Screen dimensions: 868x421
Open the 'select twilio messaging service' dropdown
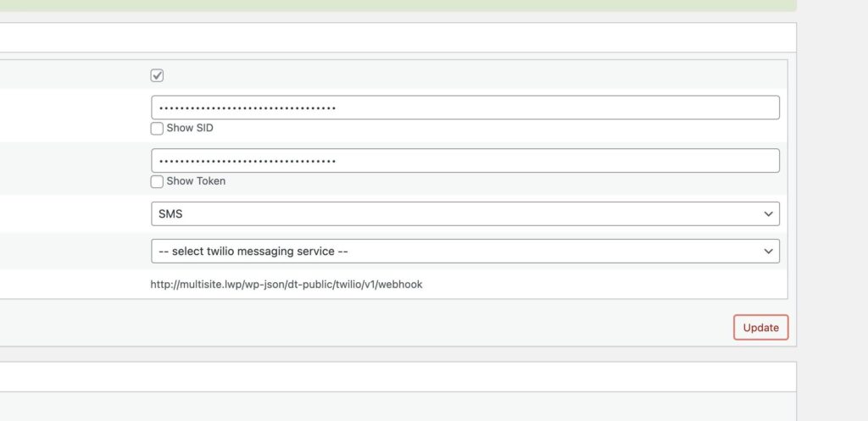point(465,252)
